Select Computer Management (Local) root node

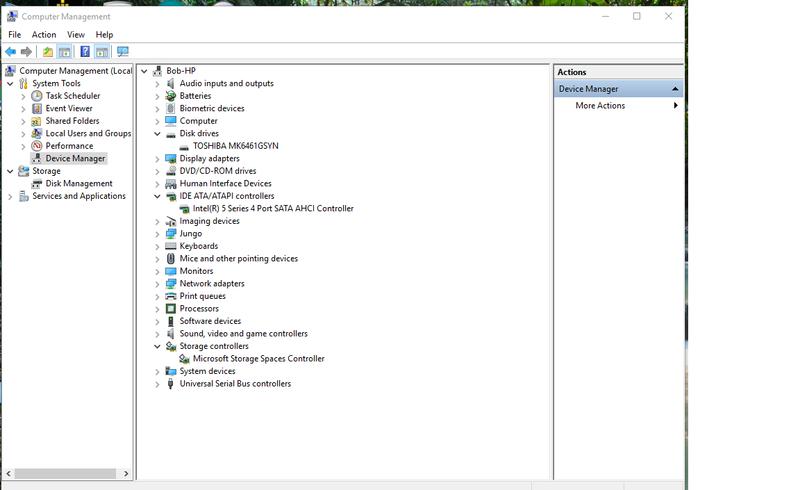pyautogui.click(x=76, y=71)
